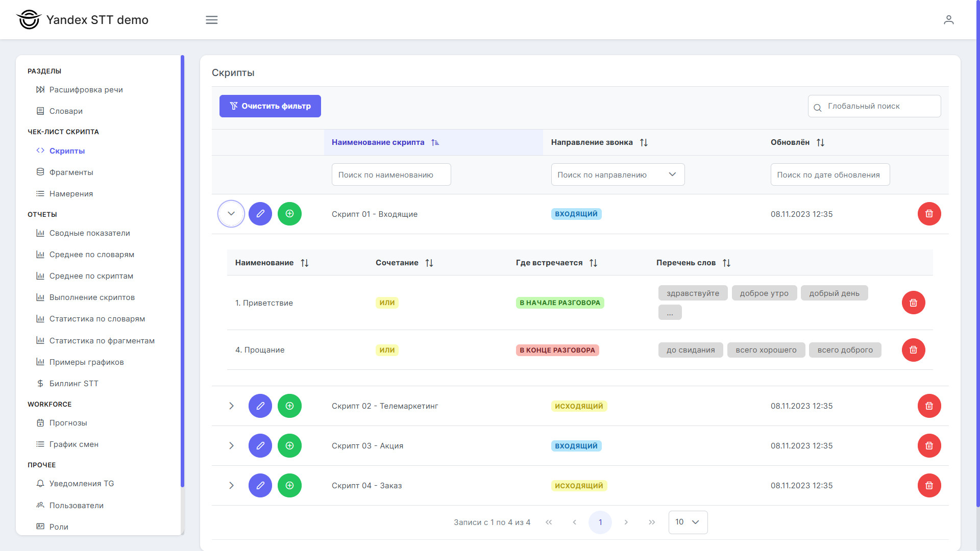Open Поиск по направлению dropdown
This screenshot has width=980, height=551.
pos(618,174)
